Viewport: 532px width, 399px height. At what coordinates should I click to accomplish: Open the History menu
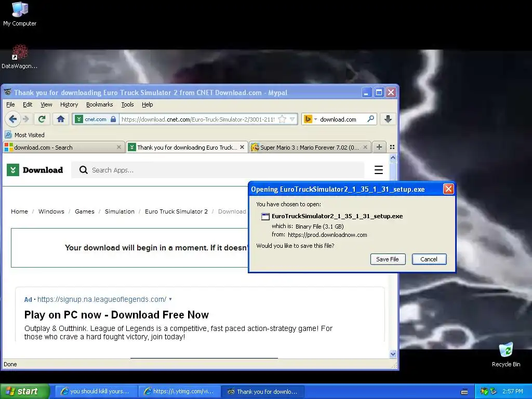[x=69, y=104]
